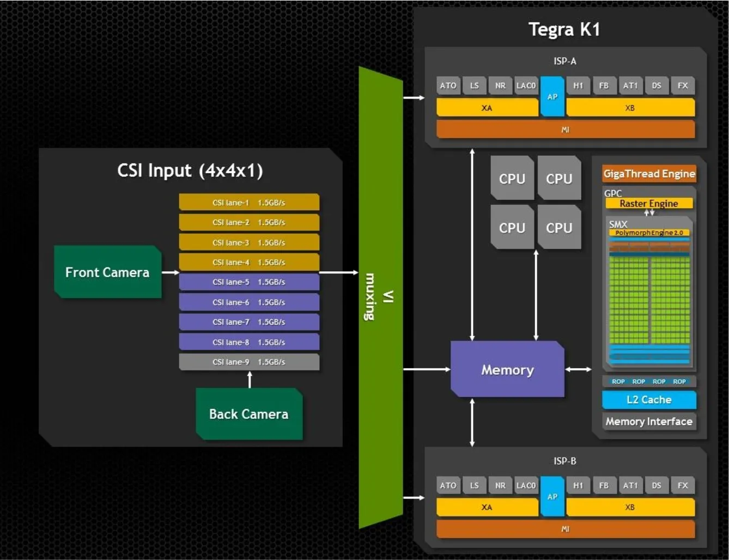729x560 pixels.
Task: Select the H1 block in ISP-B
Action: [x=578, y=485]
